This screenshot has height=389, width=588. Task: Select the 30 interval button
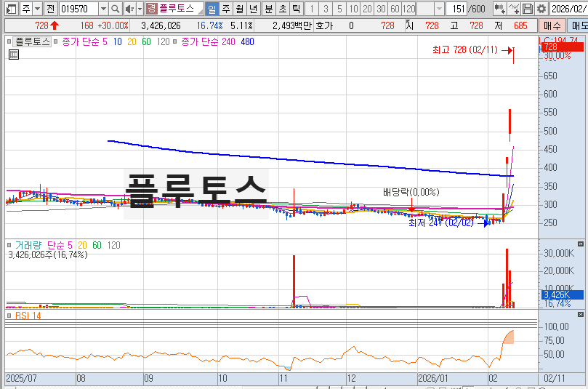(x=381, y=9)
